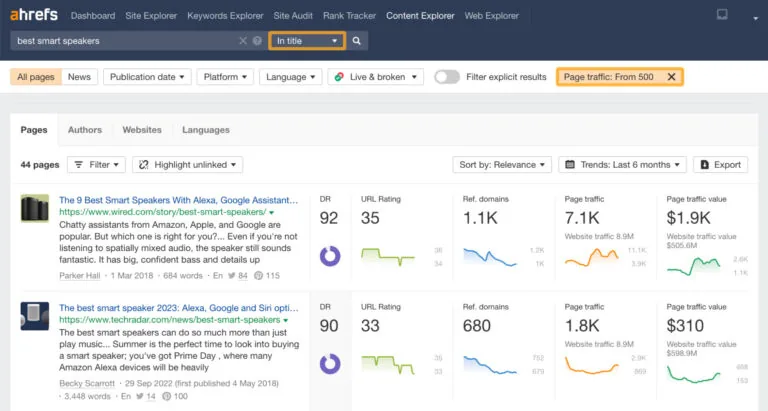768x411 pixels.
Task: Click the Pinterest icon with 115 shares
Action: click(x=258, y=276)
